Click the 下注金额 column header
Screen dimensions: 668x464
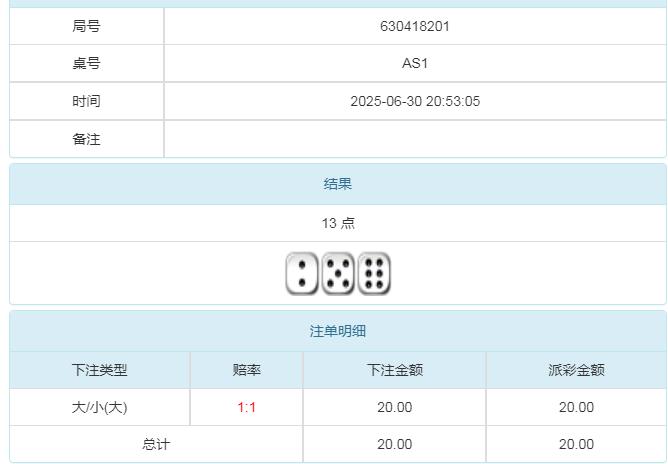click(395, 370)
